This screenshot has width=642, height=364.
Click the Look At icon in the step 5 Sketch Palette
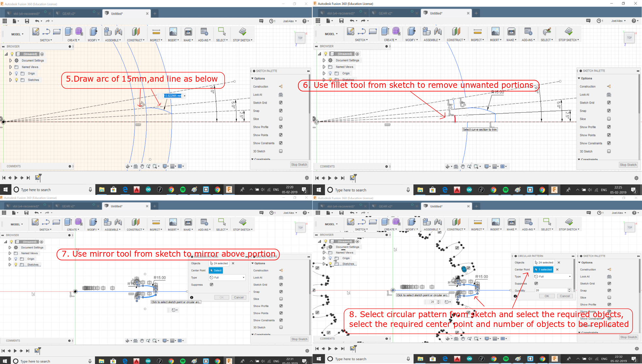point(281,95)
